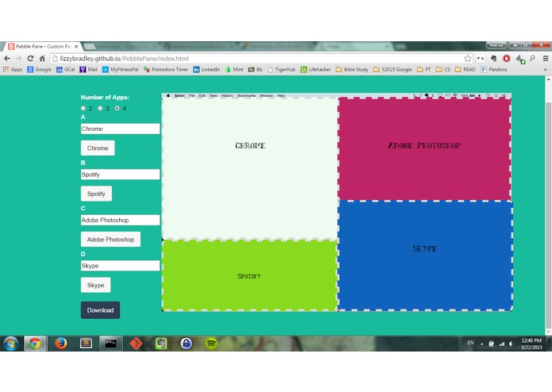Screen dimensions: 552x392
Task: Expand the READ bookmark folder
Action: click(465, 70)
